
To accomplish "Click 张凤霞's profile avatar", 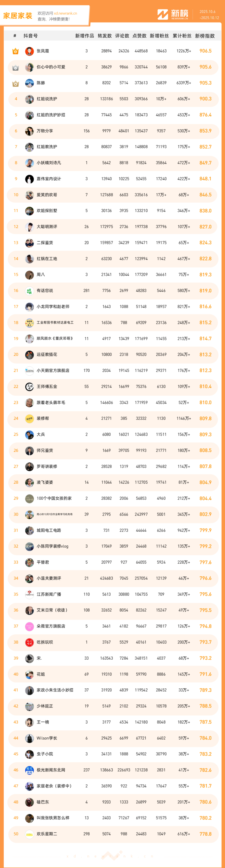I will click(x=30, y=51).
